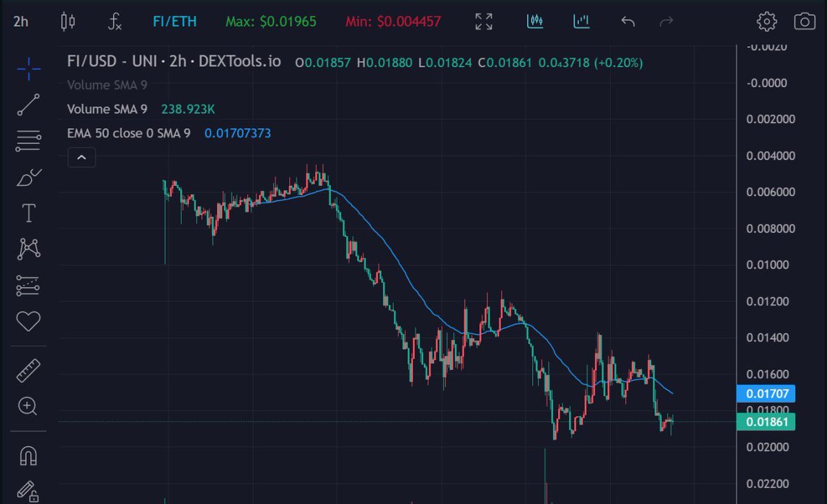This screenshot has width=827, height=504.
Task: Select the crosshair cursor tool
Action: pyautogui.click(x=28, y=68)
